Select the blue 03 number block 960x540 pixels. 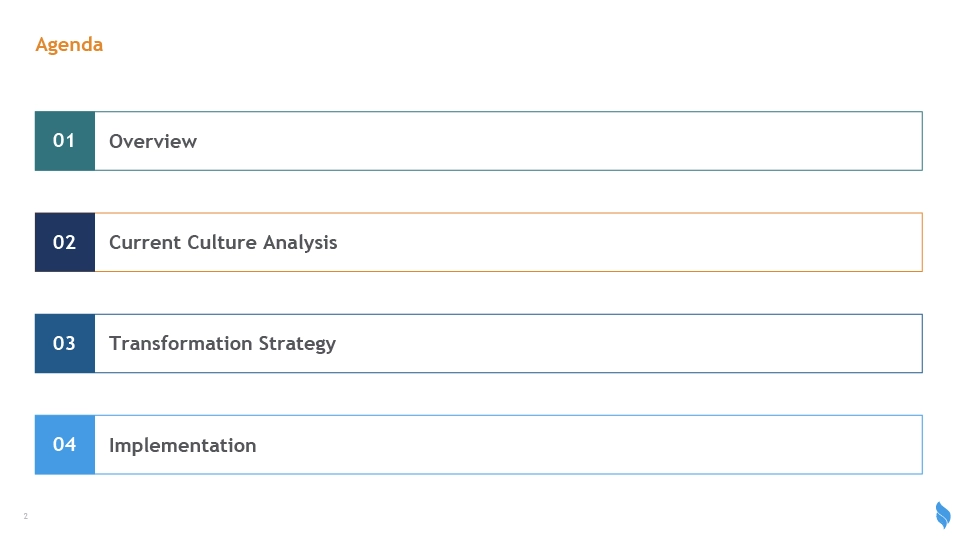pyautogui.click(x=65, y=343)
